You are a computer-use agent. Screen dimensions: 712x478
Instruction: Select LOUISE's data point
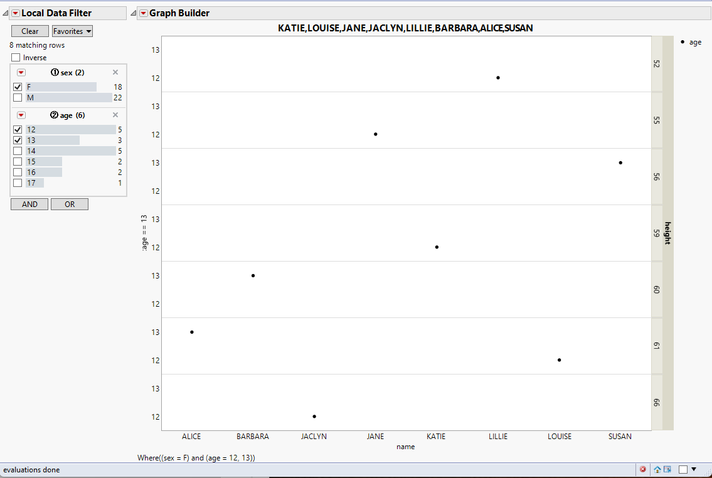click(x=559, y=360)
